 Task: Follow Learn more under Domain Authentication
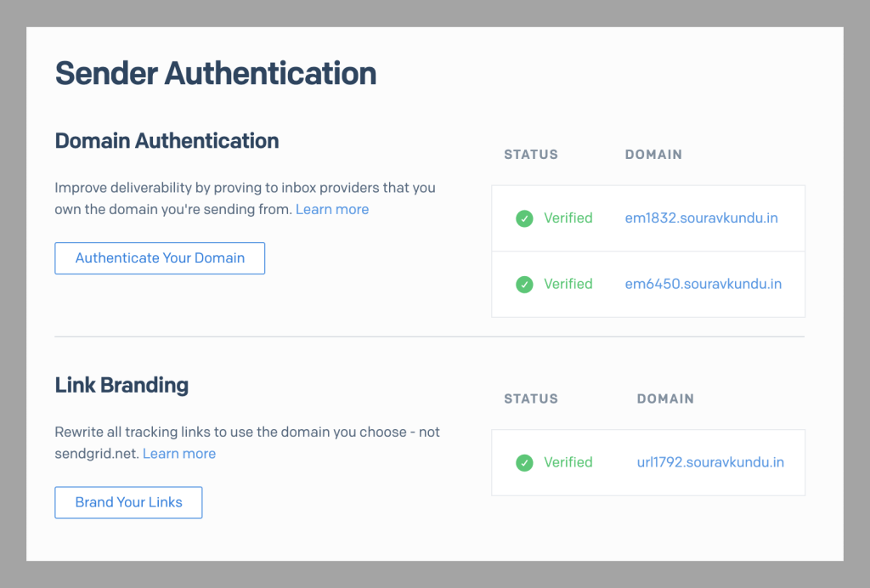[332, 209]
